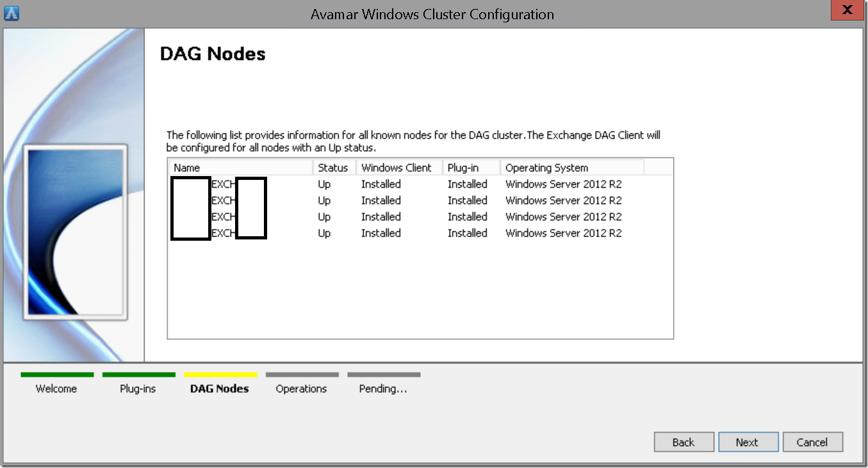868x468 pixels.
Task: Select the Pending... step in wizard progress
Action: (x=383, y=389)
